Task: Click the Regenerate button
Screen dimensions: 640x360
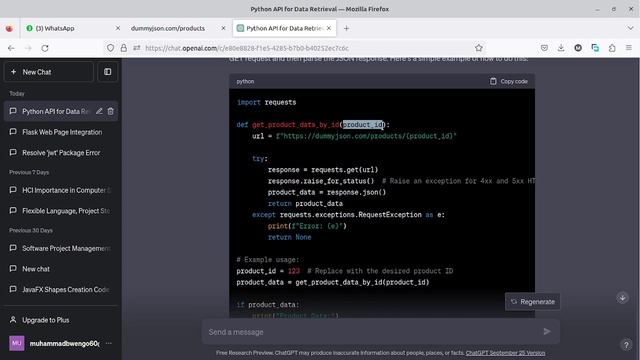Action: pyautogui.click(x=533, y=302)
